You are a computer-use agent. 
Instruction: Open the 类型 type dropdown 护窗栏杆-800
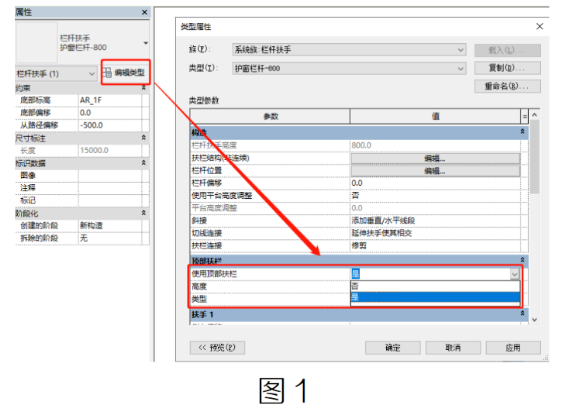coord(349,68)
